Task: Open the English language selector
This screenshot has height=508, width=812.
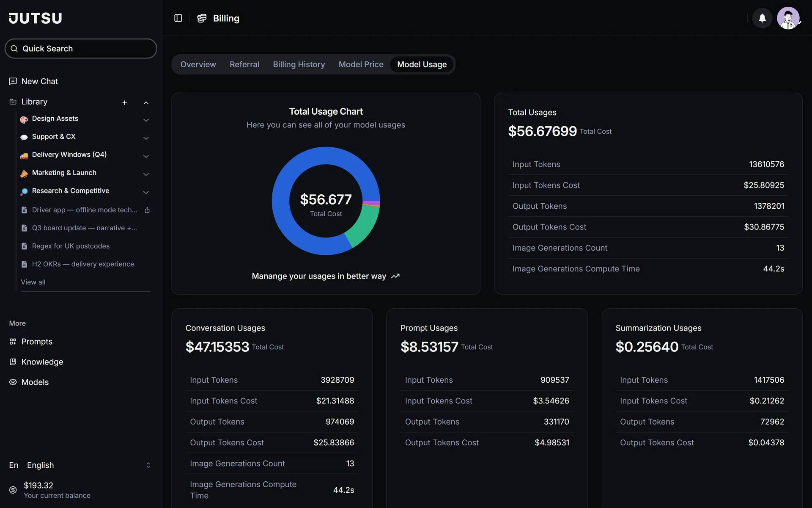Action: point(80,465)
